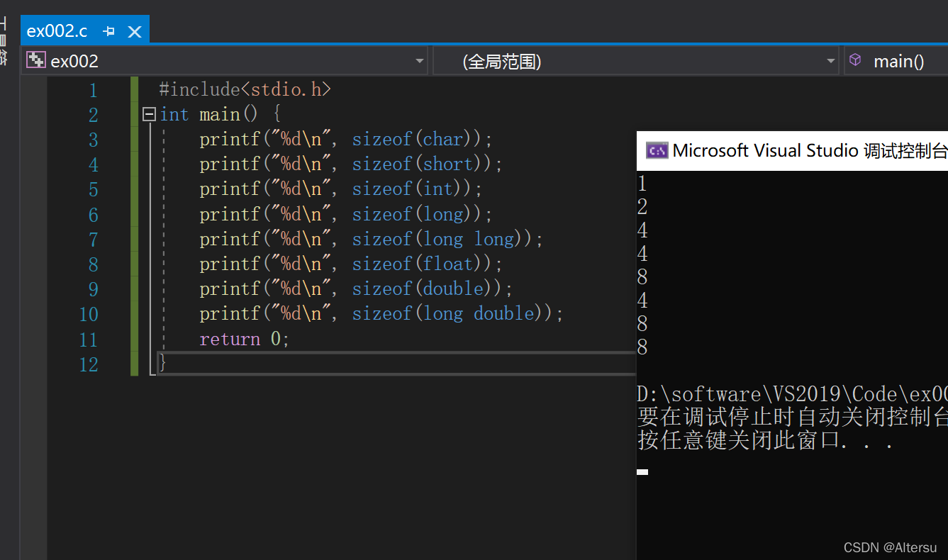Collapse the main() function outline box
Screen dimensions: 948x560
click(149, 114)
